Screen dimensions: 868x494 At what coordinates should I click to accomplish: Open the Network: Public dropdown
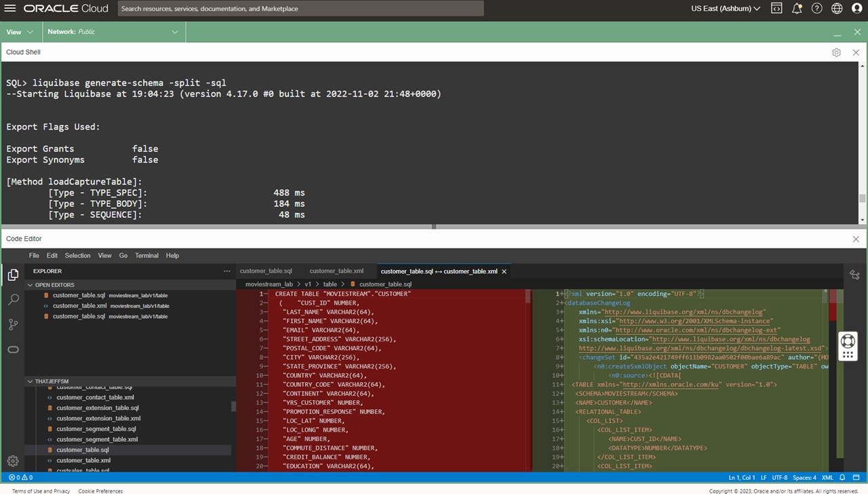tap(113, 32)
